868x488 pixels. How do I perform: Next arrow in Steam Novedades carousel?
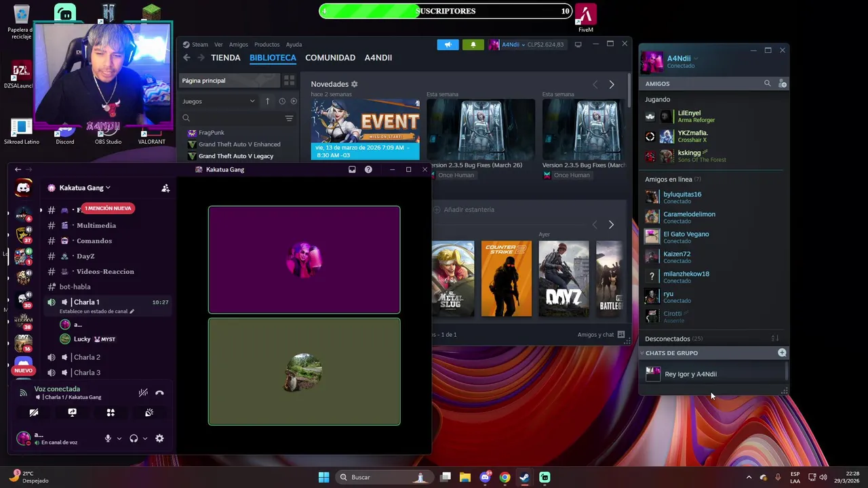(x=612, y=85)
